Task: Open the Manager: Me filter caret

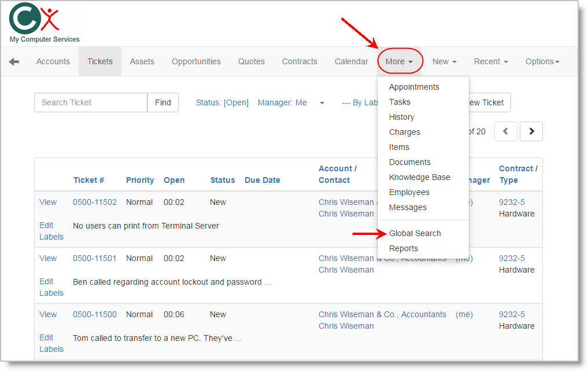Action: tap(322, 103)
